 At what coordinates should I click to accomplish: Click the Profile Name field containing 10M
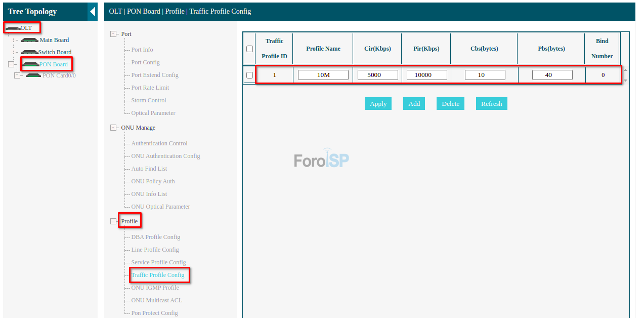point(323,75)
